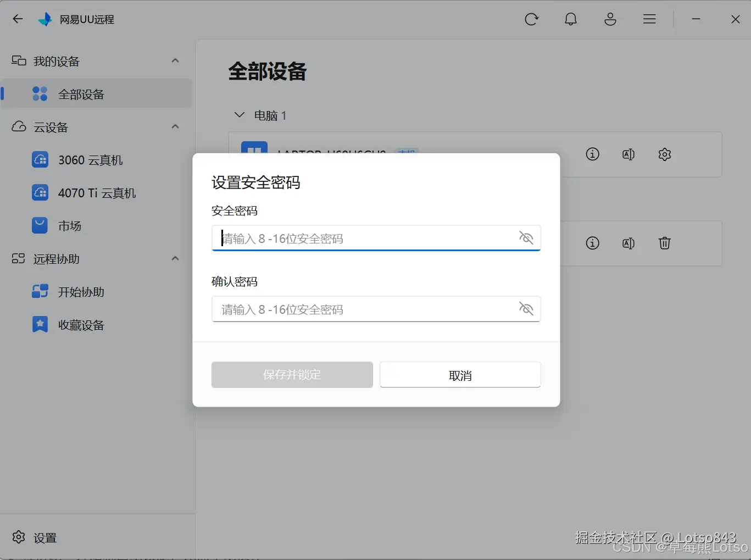Viewport: 751px width, 560px height.
Task: Toggle visibility of the 安全密码 input
Action: [x=526, y=237]
